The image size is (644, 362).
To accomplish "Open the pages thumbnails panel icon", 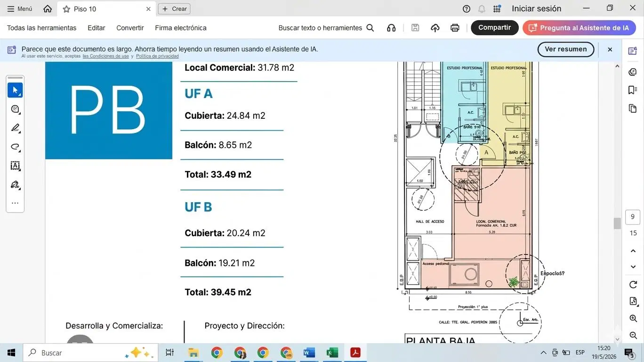I will (x=633, y=108).
